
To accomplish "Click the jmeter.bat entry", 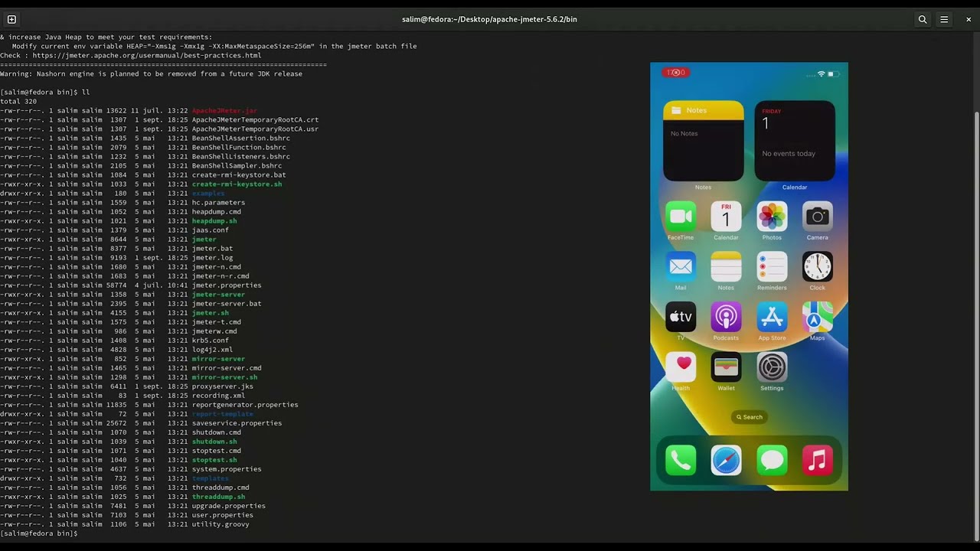I will [212, 249].
